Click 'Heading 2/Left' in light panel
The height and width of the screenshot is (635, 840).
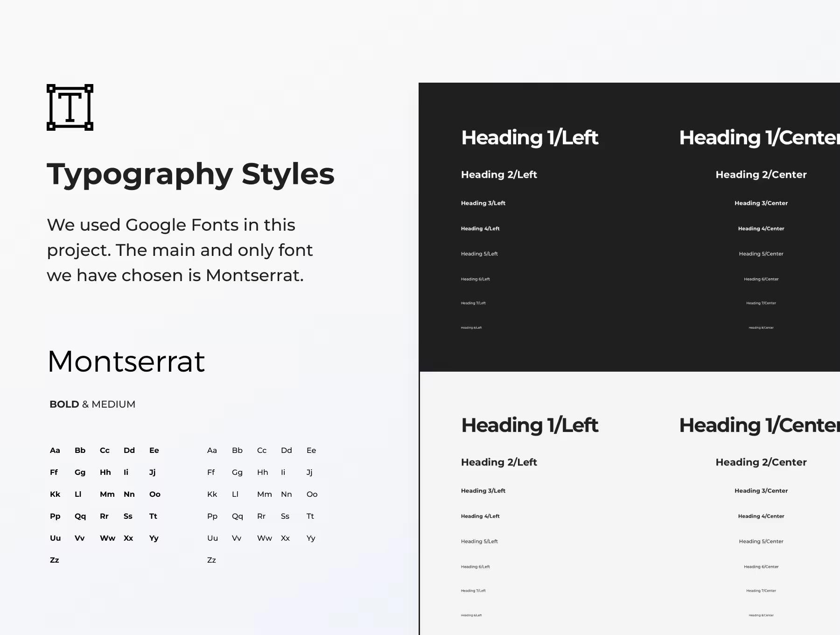(499, 462)
